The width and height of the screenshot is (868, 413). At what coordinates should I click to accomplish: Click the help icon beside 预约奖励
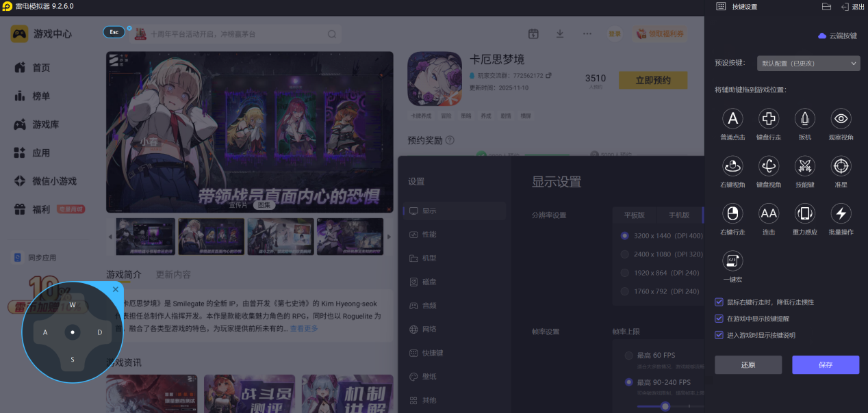tap(450, 140)
